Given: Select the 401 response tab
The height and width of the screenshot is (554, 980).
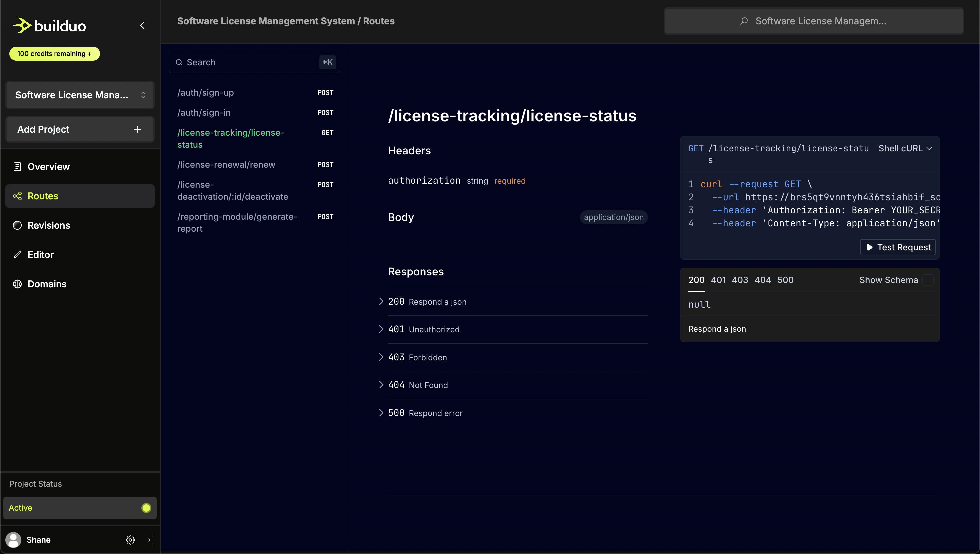Looking at the screenshot, I should click(x=718, y=280).
